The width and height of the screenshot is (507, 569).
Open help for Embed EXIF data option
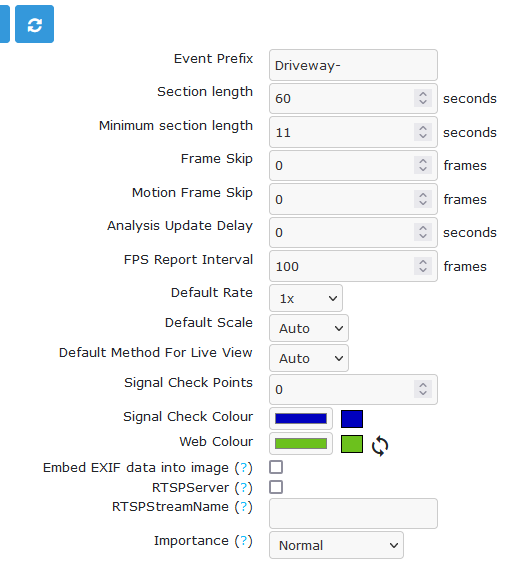tap(244, 468)
